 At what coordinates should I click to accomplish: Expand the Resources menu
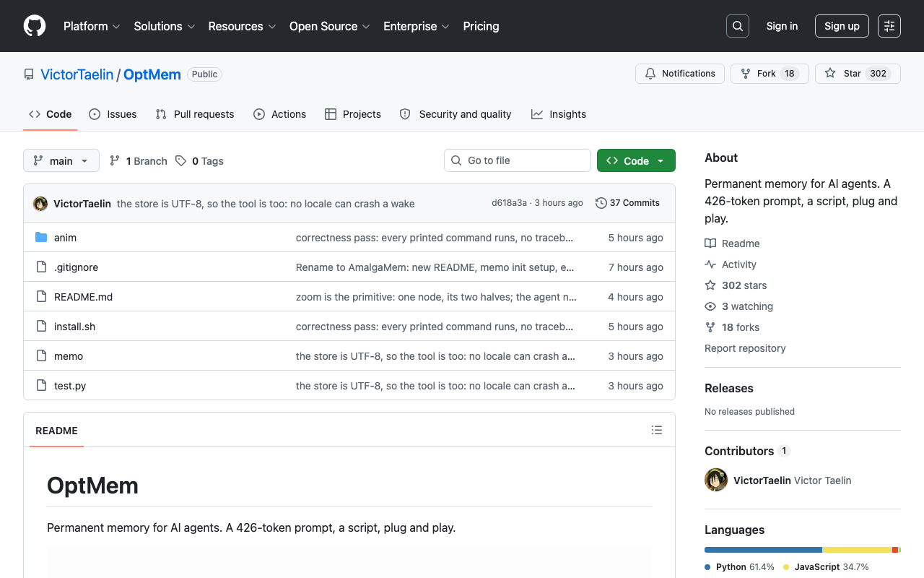click(x=242, y=26)
